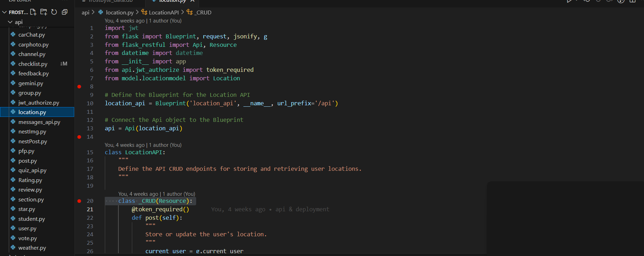Select user.py in Explorer
644x256 pixels.
(27, 229)
